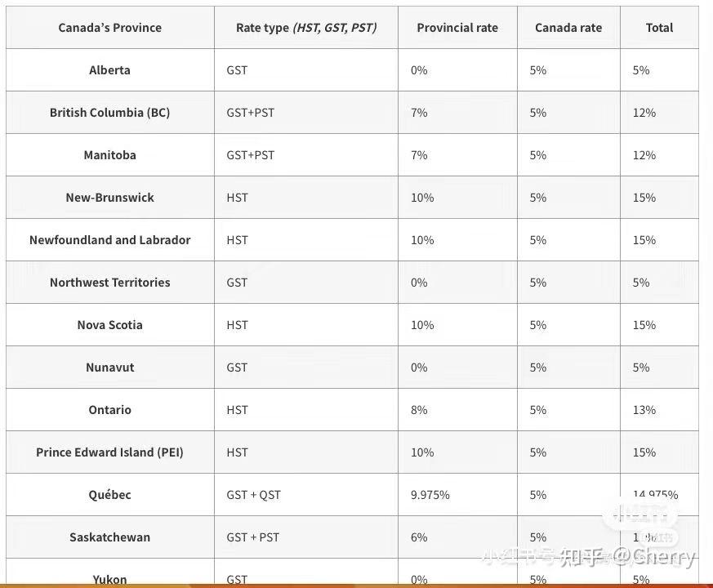The image size is (713, 588).
Task: Click the 9.975% provincial rate cell
Action: tap(430, 495)
